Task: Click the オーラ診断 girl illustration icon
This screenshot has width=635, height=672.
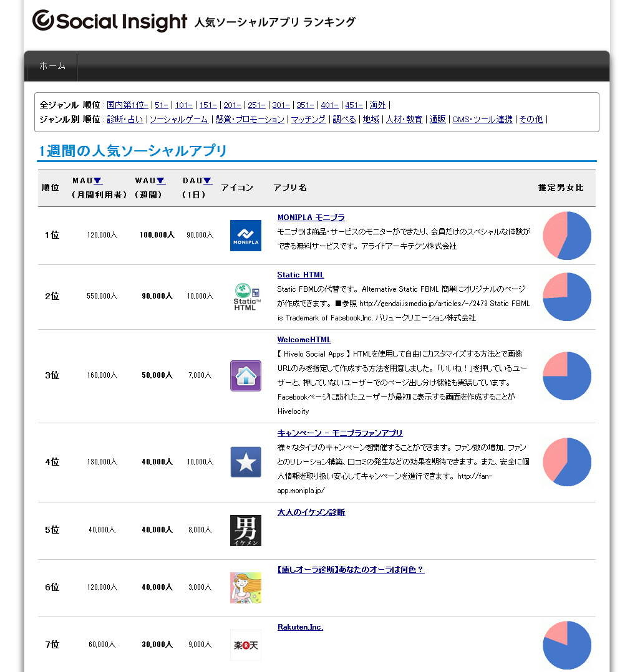Action: point(246,588)
